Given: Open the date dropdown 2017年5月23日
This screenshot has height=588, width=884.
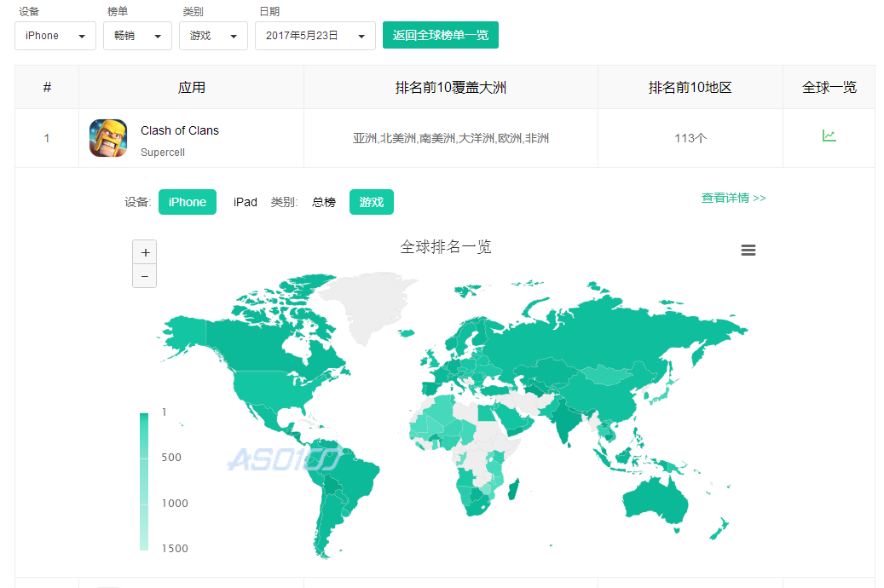Looking at the screenshot, I should pyautogui.click(x=315, y=36).
